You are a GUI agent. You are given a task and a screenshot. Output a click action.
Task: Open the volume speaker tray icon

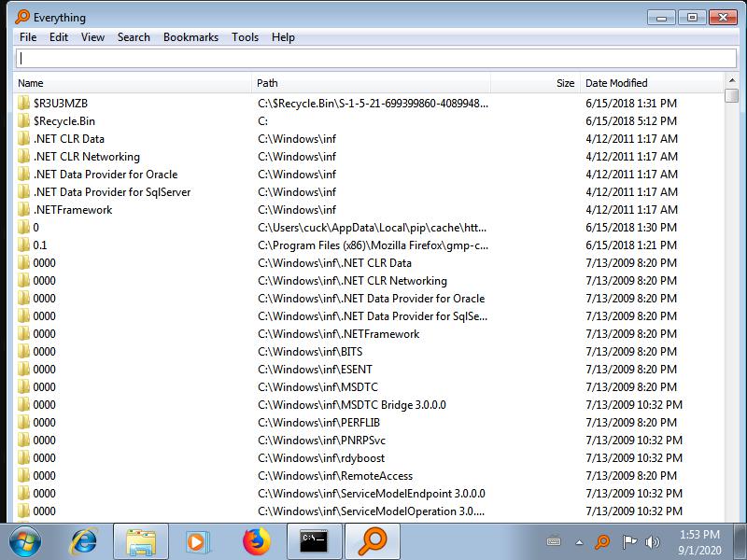pos(652,541)
